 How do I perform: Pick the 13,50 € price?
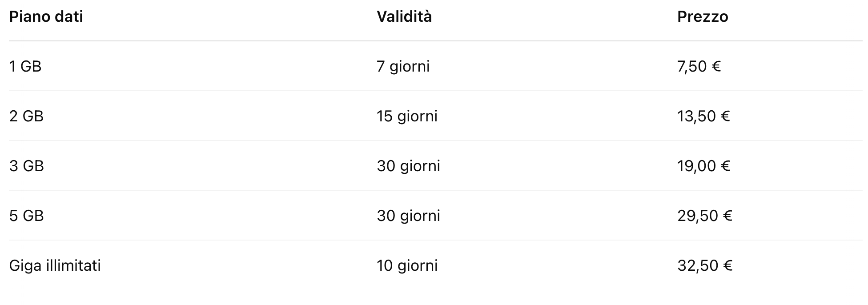(x=704, y=116)
